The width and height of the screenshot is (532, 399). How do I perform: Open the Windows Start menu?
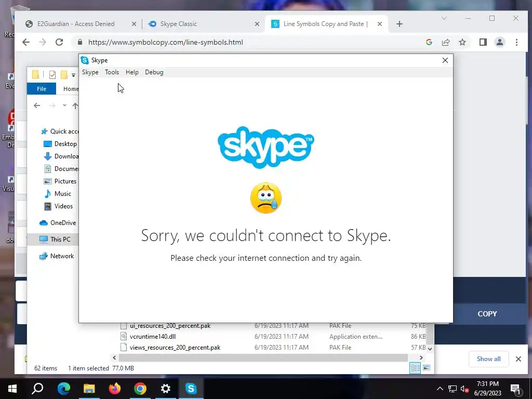click(x=12, y=389)
